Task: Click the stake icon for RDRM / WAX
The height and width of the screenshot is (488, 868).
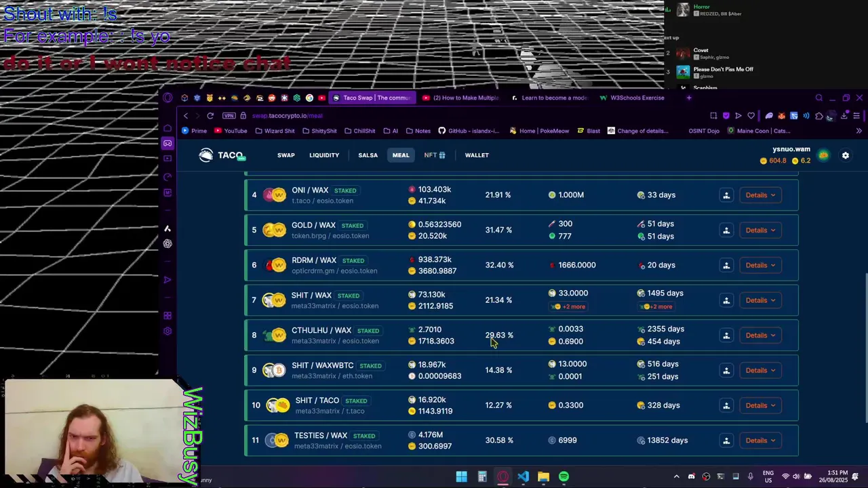Action: click(726, 265)
